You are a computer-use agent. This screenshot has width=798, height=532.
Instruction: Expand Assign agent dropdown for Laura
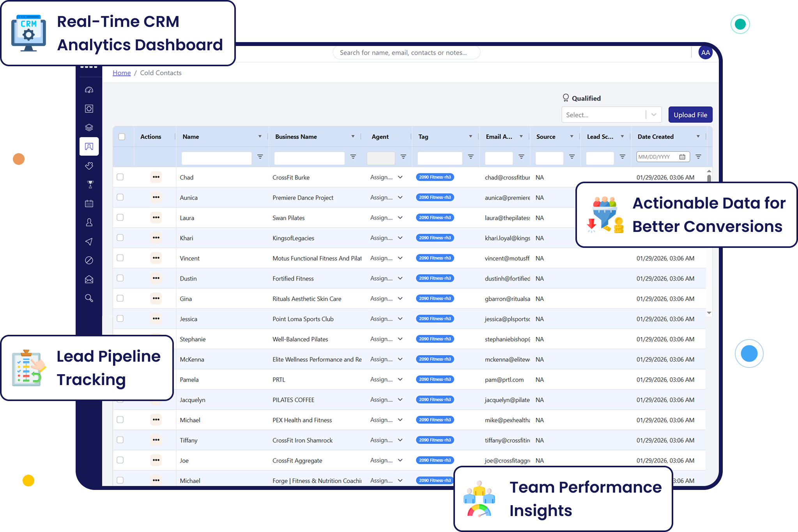coord(400,218)
